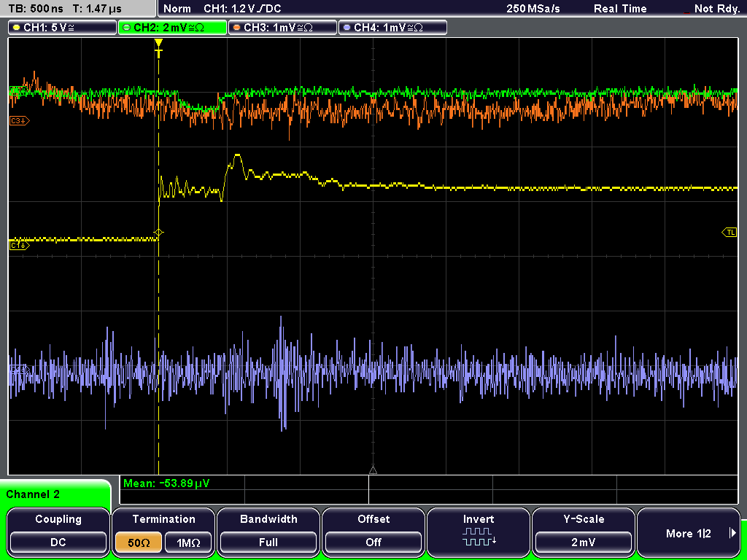Click the time reference triangle at grid bottom
The height and width of the screenshot is (560, 747).
[x=373, y=470]
